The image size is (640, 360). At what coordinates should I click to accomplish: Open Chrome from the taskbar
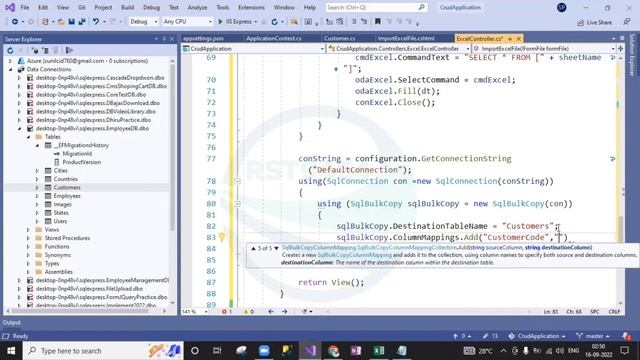[333, 351]
